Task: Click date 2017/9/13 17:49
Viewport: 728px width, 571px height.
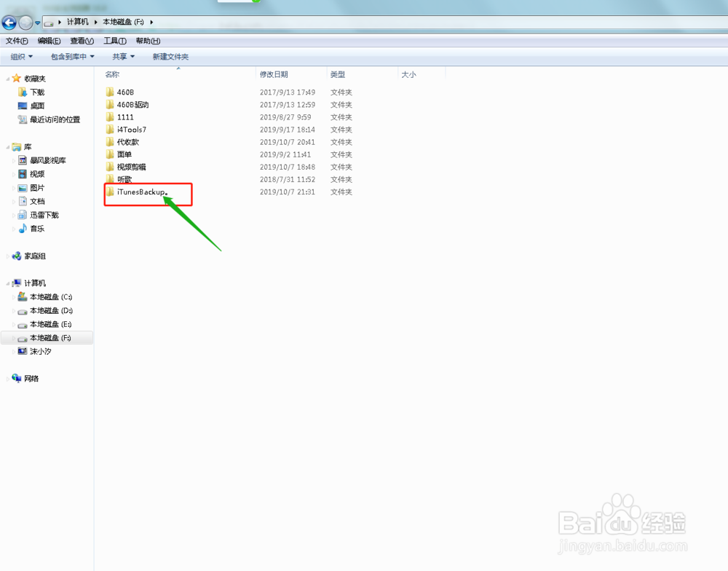Action: click(288, 92)
